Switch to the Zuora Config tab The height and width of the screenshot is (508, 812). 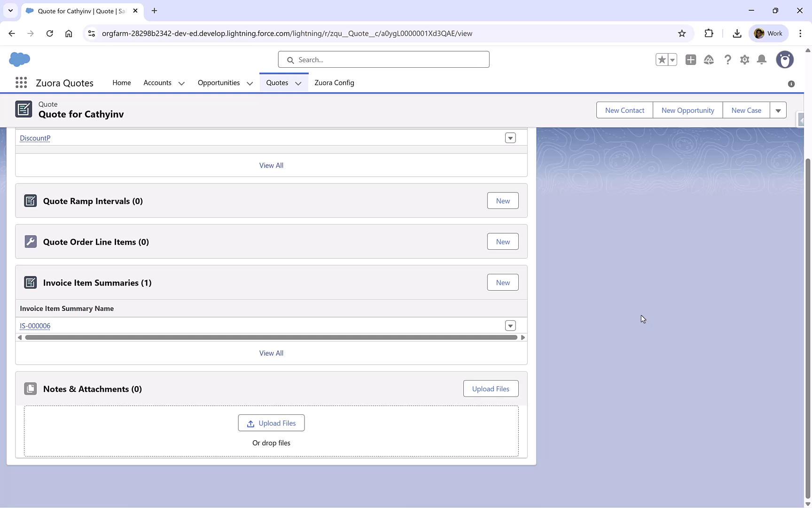click(334, 82)
